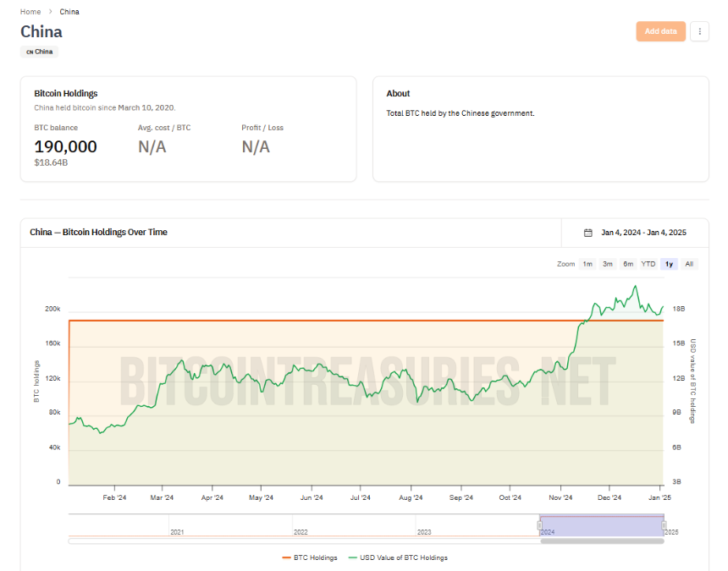728x571 pixels.
Task: Select the 1y zoom button
Action: [x=669, y=264]
